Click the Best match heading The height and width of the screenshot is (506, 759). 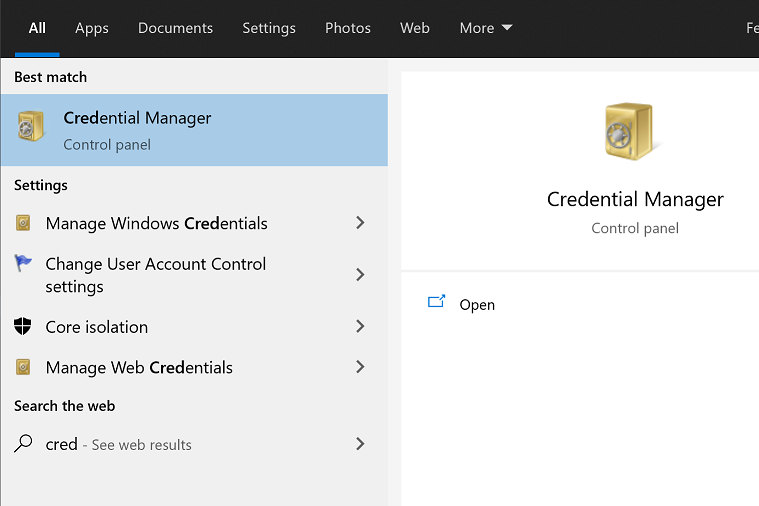(x=50, y=77)
